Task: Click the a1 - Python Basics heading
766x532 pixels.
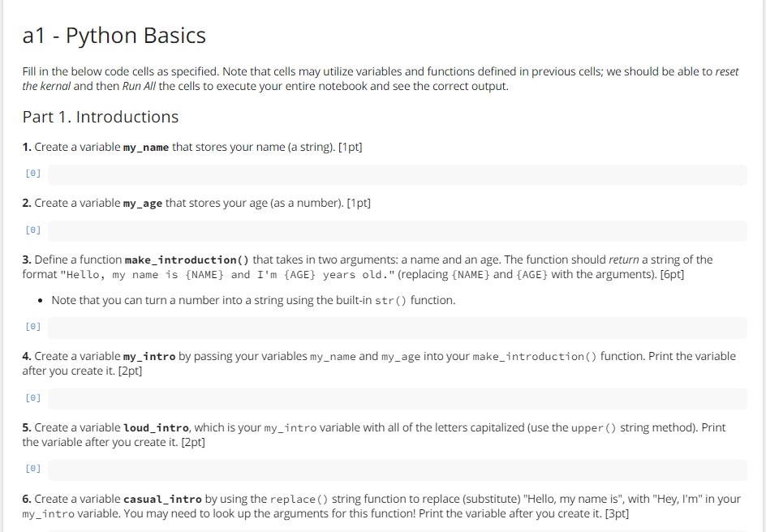Action: pos(114,35)
